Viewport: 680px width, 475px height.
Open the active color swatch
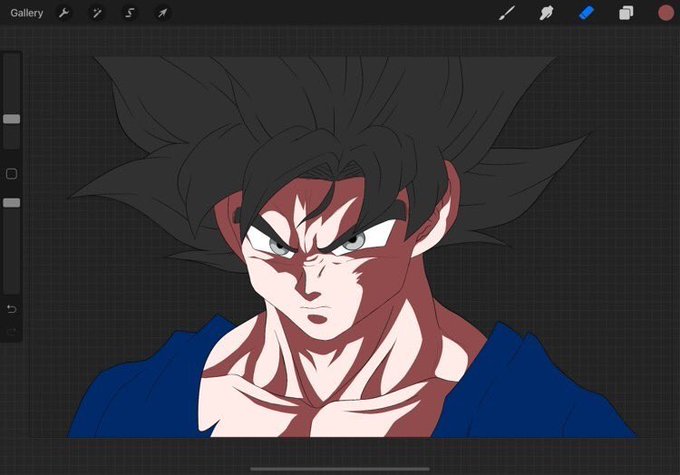click(x=666, y=13)
